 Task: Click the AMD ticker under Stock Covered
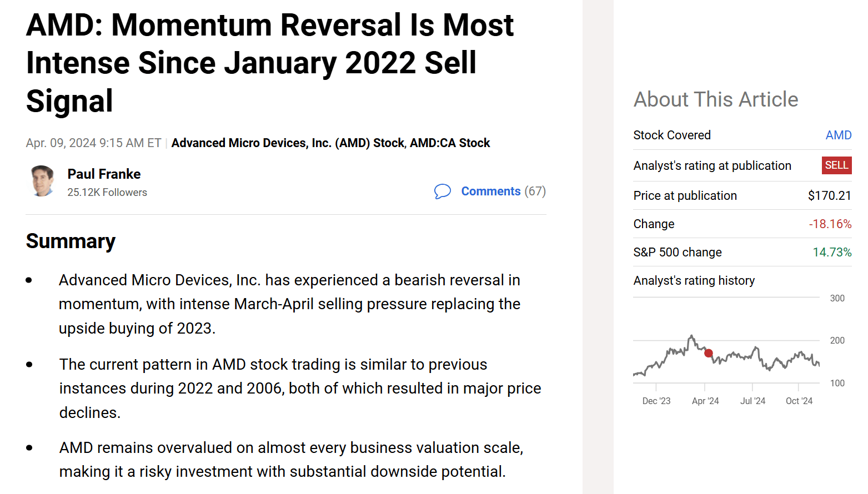(838, 135)
